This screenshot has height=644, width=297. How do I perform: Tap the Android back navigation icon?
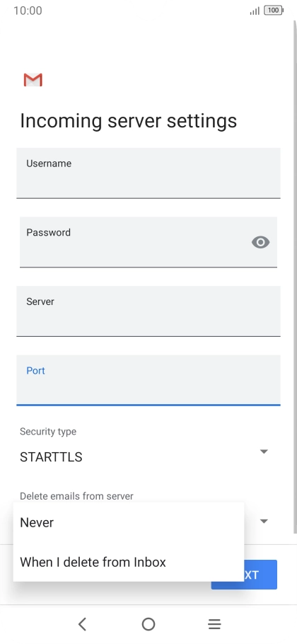point(83,624)
